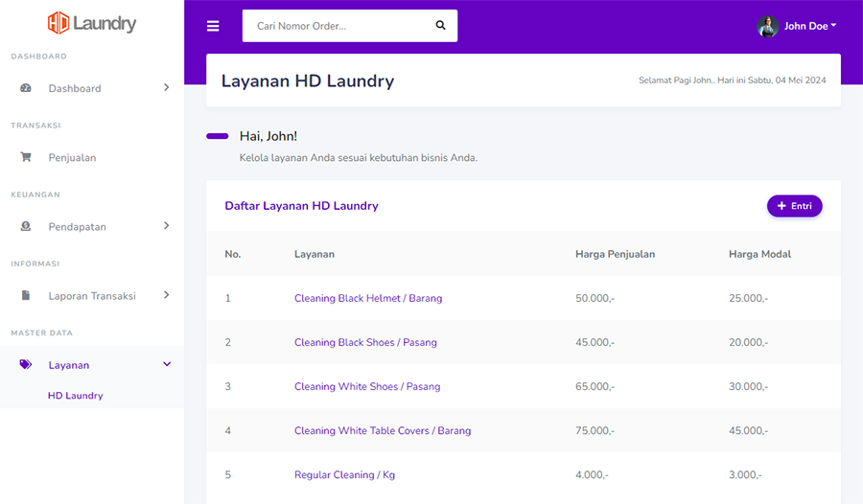Expand the Laporan Transaksi chevron
Screen dimensions: 863x504
(x=166, y=295)
